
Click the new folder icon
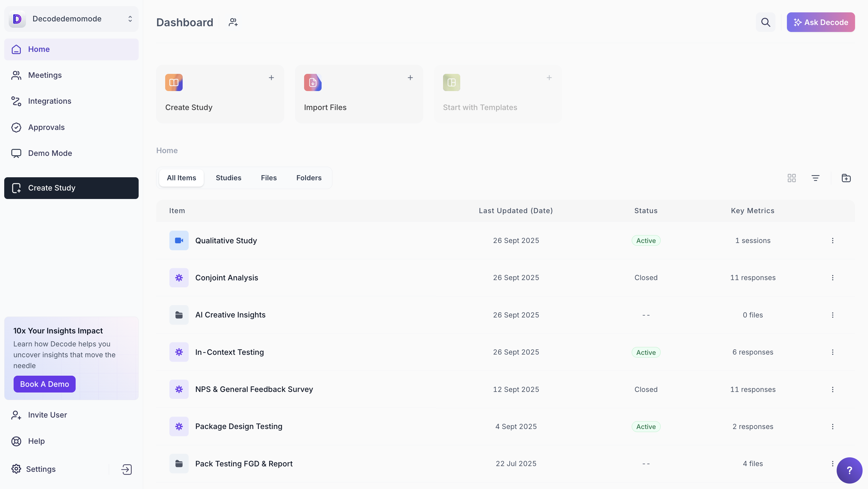click(846, 178)
